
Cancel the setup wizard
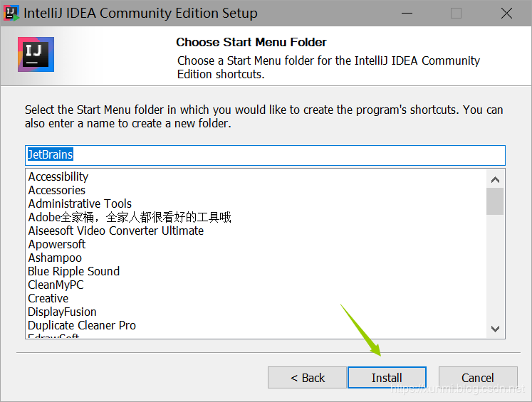[477, 378]
